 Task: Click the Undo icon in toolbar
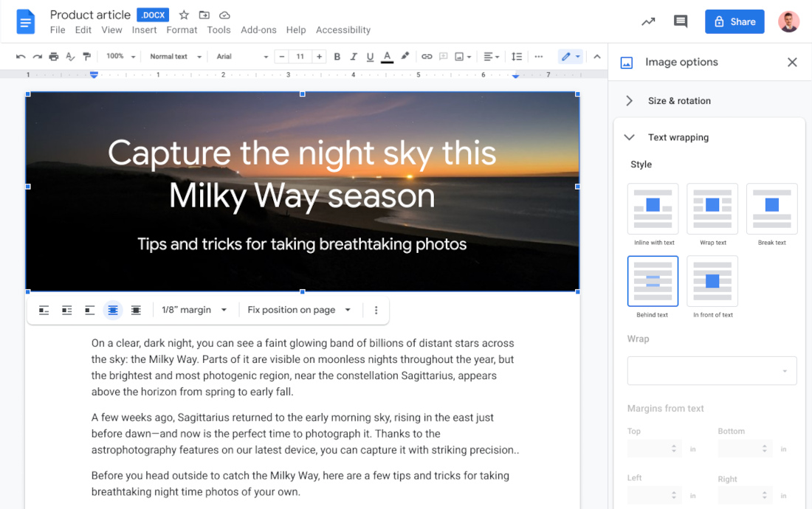[x=21, y=56]
